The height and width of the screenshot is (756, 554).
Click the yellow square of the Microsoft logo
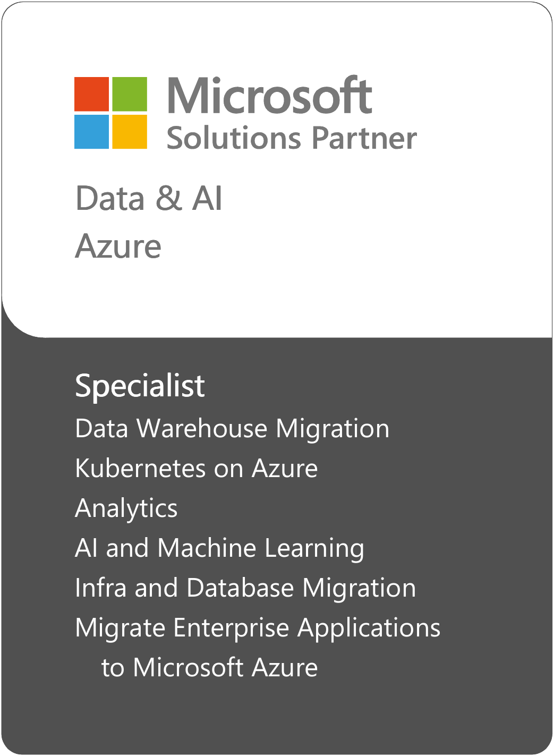coord(130,132)
